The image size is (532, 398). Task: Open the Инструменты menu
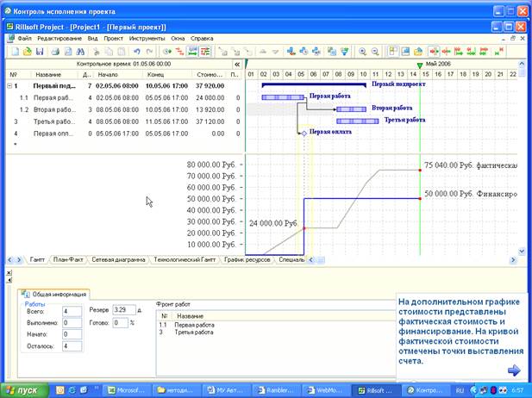click(147, 39)
